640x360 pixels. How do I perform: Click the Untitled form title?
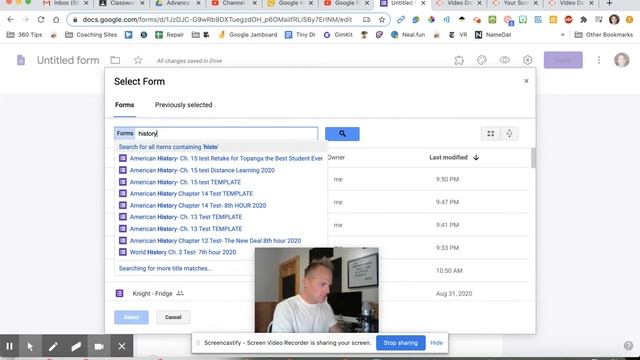(68, 60)
